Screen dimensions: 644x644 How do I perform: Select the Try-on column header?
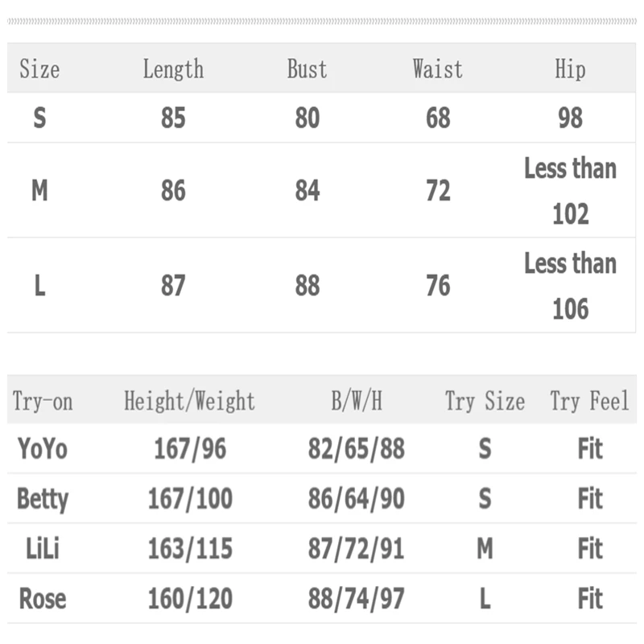point(43,401)
